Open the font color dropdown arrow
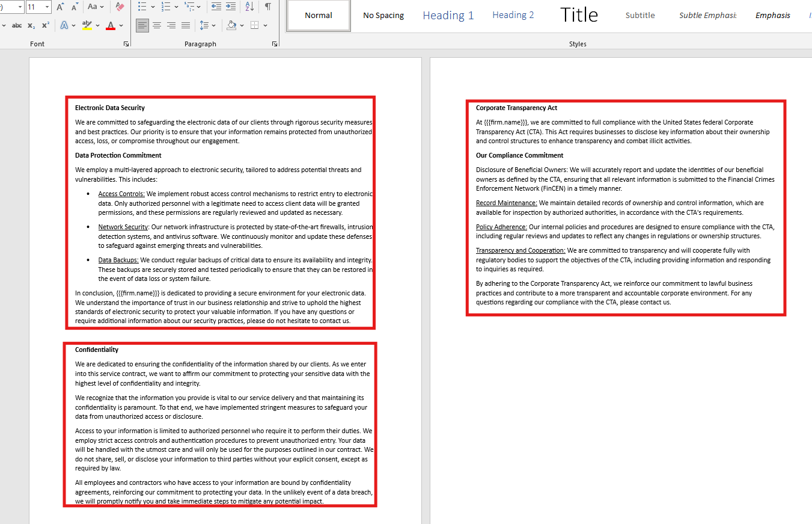The image size is (812, 524). tap(121, 25)
